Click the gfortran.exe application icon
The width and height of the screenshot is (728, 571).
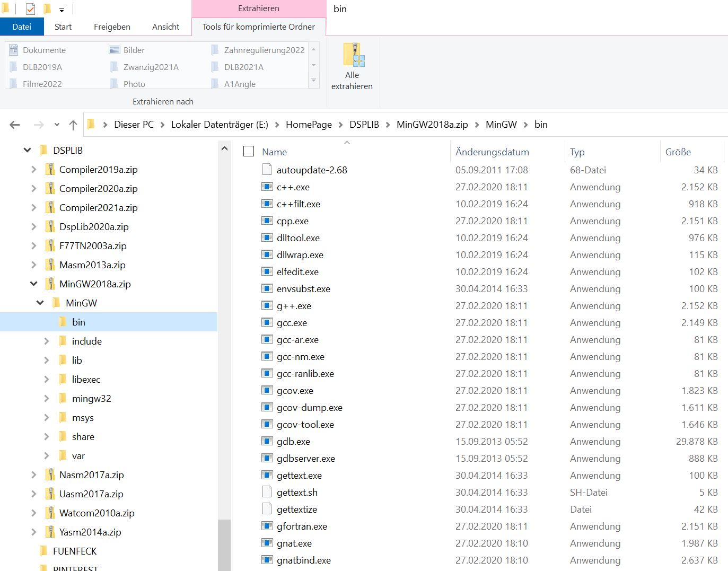click(267, 526)
